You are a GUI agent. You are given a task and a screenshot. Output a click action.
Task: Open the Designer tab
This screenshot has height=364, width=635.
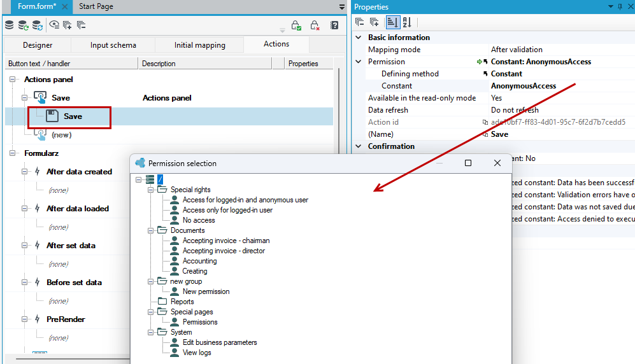38,45
